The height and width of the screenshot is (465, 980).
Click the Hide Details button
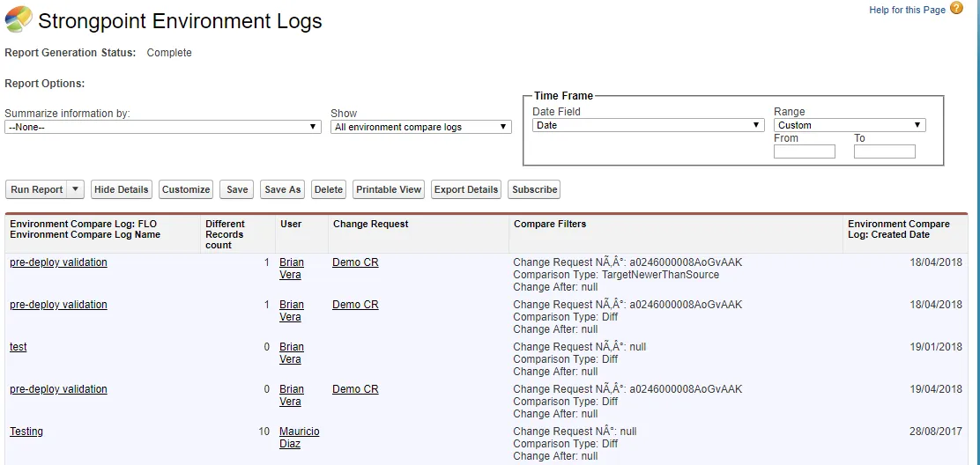(x=122, y=189)
